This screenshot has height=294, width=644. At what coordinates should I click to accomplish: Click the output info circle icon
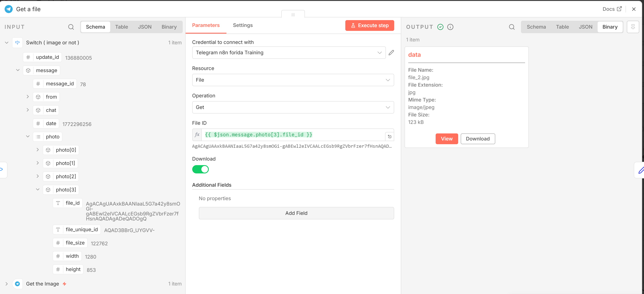point(450,27)
